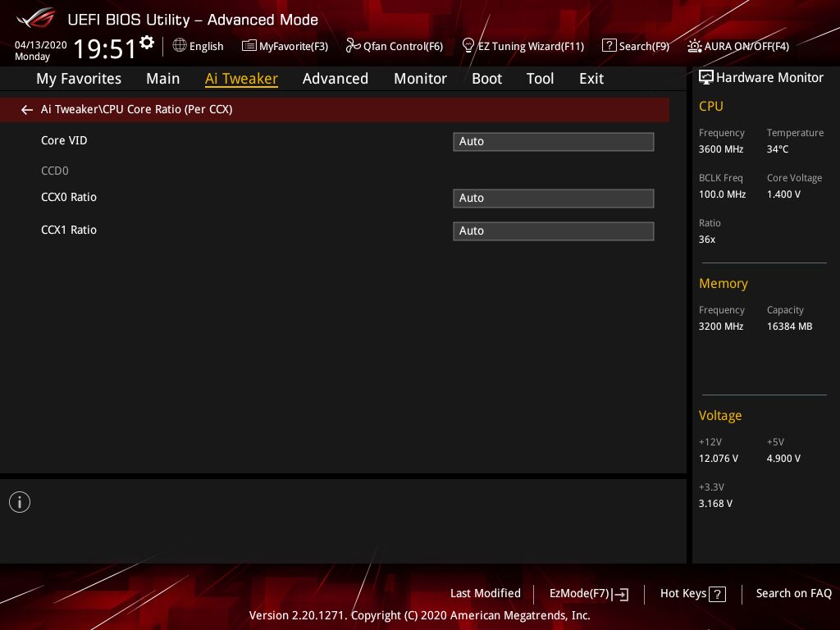Click the AURA light icon

pyautogui.click(x=694, y=46)
